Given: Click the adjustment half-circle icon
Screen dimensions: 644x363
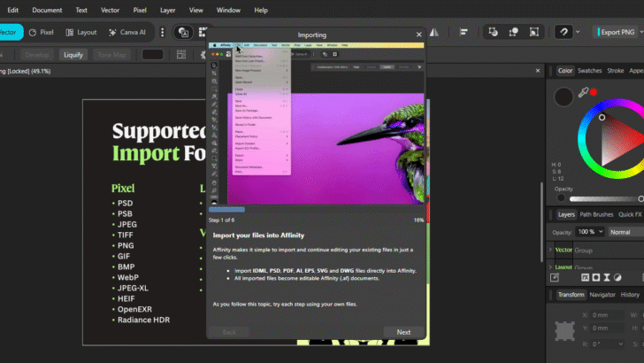Looking at the screenshot, I should coord(617,278).
